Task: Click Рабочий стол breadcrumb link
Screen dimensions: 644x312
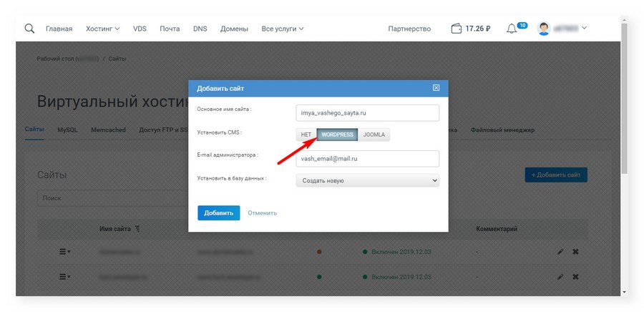Action: pos(68,59)
